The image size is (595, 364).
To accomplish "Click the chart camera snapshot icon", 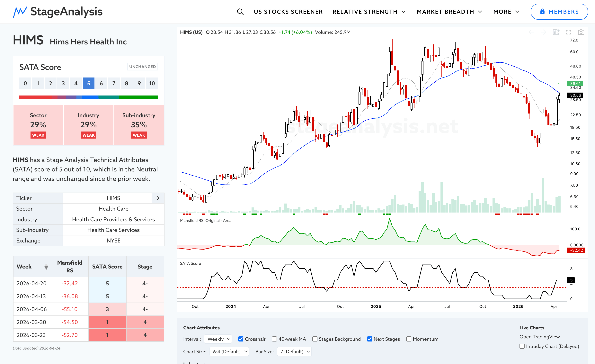I will point(581,32).
